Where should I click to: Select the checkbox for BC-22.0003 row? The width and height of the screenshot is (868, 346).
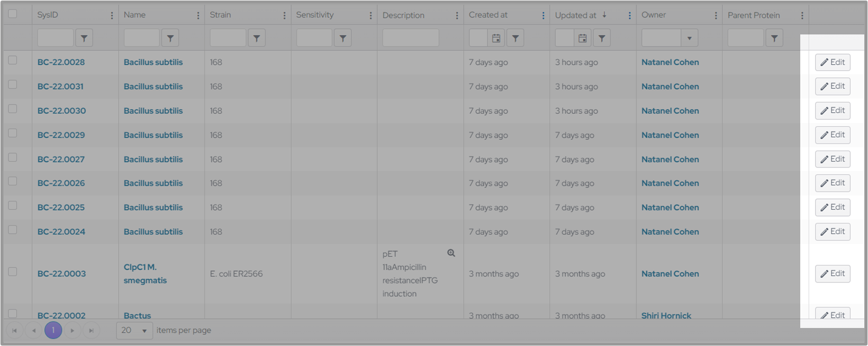click(x=13, y=272)
